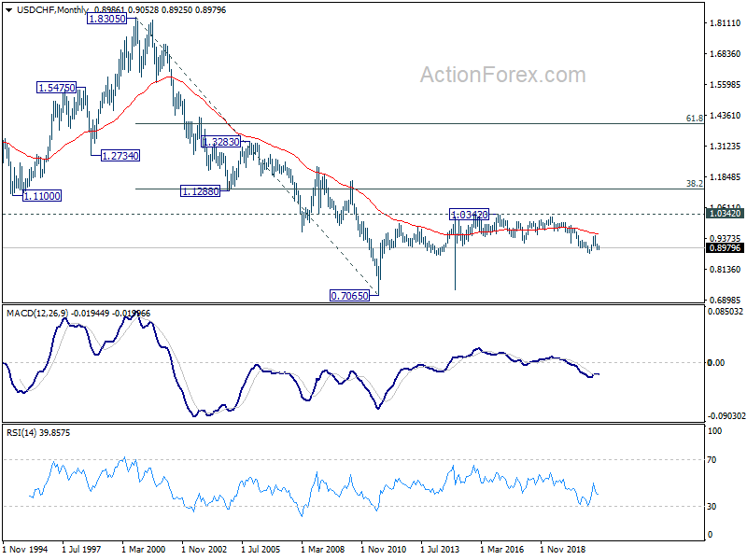Open the ActionForex.com watermark link
This screenshot has width=747, height=560.
click(502, 75)
